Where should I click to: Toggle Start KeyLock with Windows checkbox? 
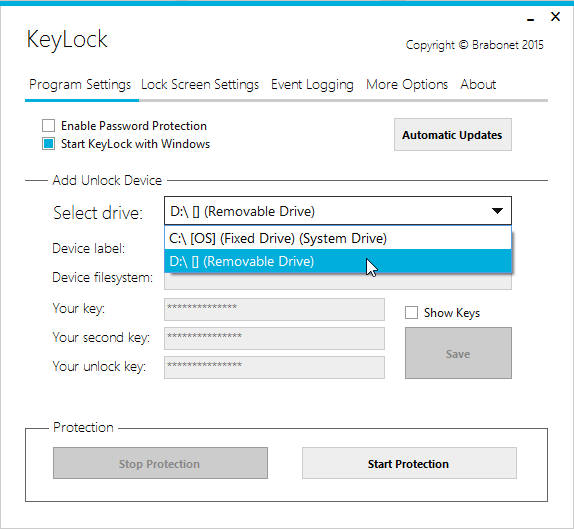point(48,144)
